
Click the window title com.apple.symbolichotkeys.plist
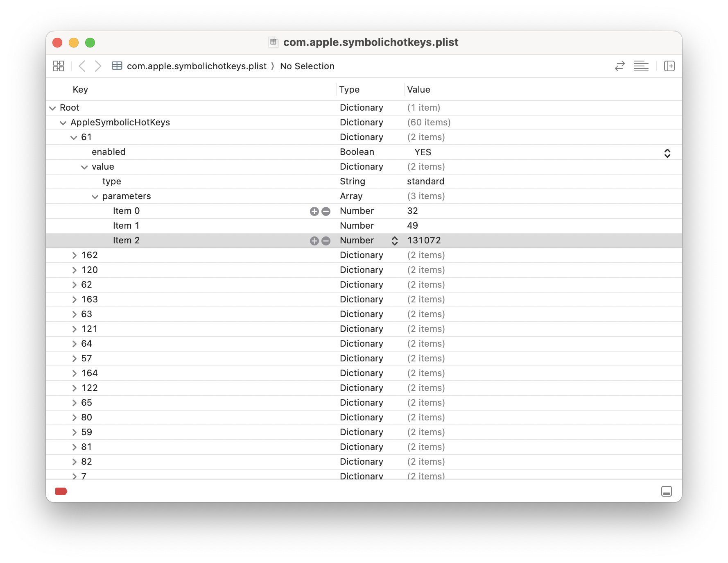(x=371, y=42)
